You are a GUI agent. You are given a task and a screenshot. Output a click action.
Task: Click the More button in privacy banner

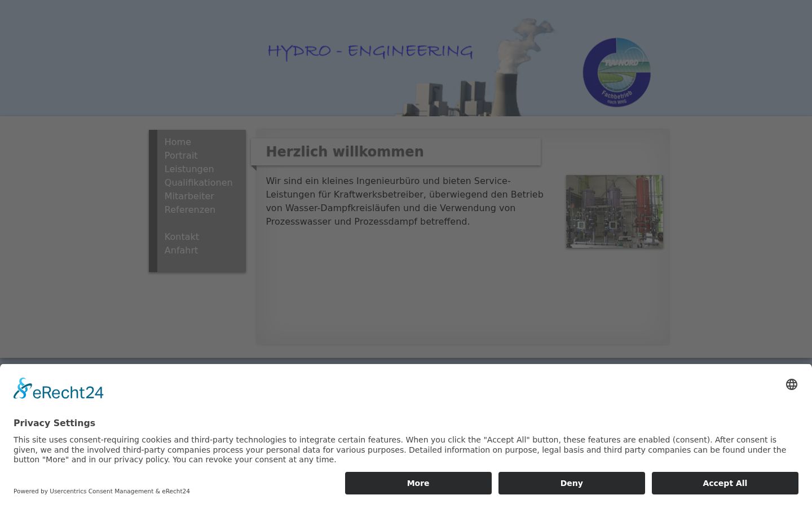[x=418, y=483]
